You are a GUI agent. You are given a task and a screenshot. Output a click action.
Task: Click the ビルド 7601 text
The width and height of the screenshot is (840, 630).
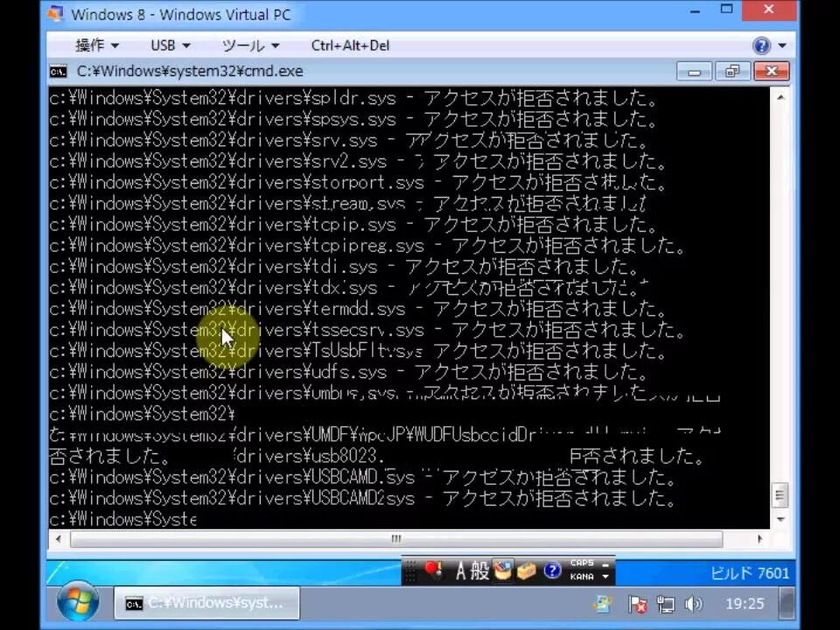750,573
